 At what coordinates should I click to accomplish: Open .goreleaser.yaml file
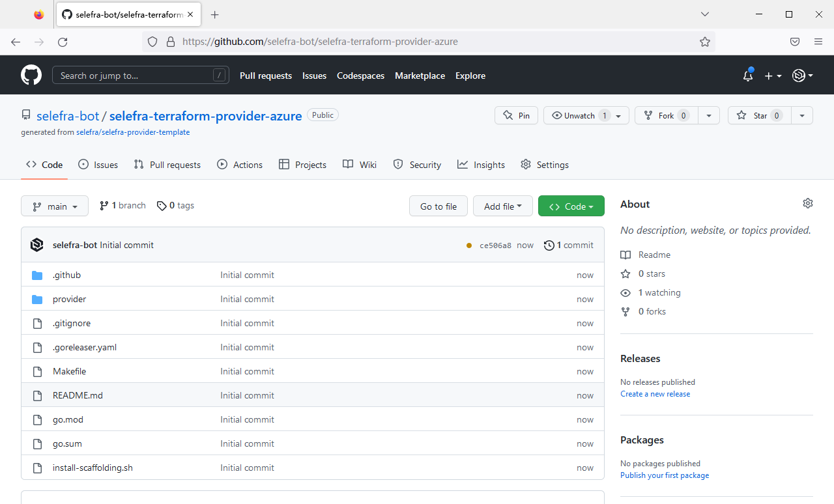[x=85, y=347]
